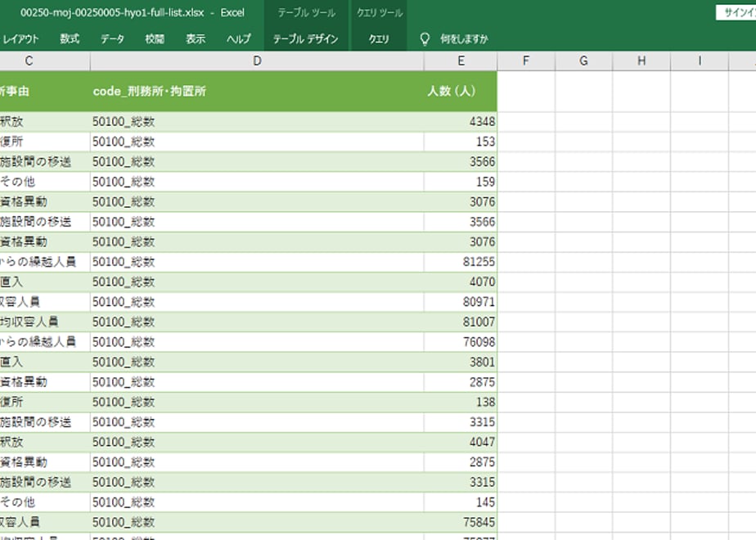Open the ヘルプ tab
This screenshot has height=540, width=756.
pos(239,39)
